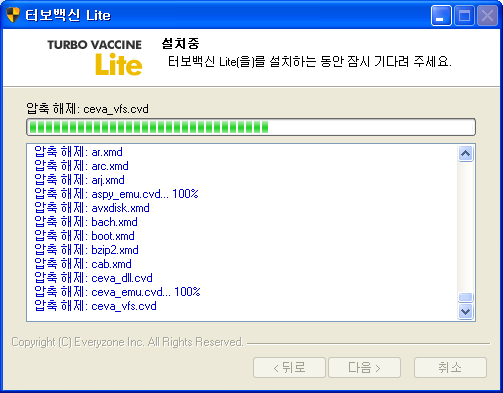Click the green installation progress bar
Image resolution: width=503 pixels, height=393 pixels.
coord(251,127)
